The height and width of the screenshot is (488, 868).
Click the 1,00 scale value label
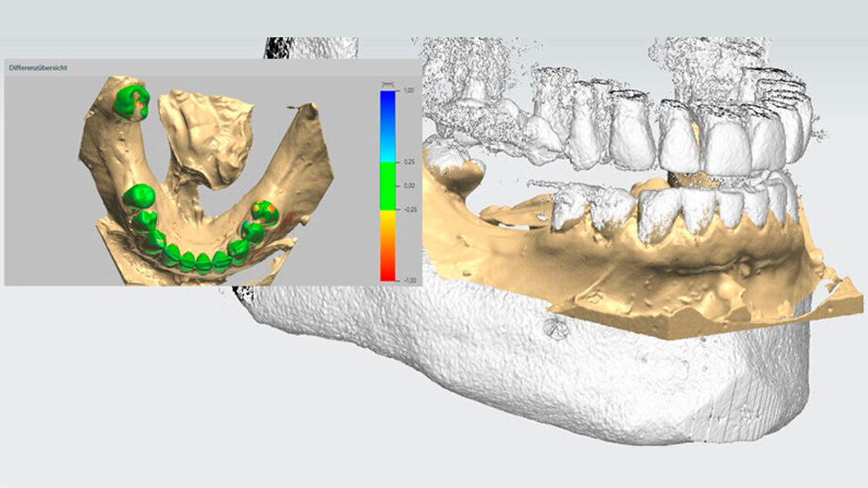(x=408, y=90)
